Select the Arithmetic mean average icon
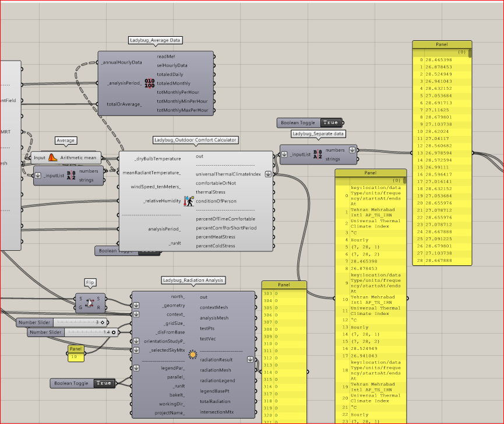The width and height of the screenshot is (504, 424). (x=52, y=157)
